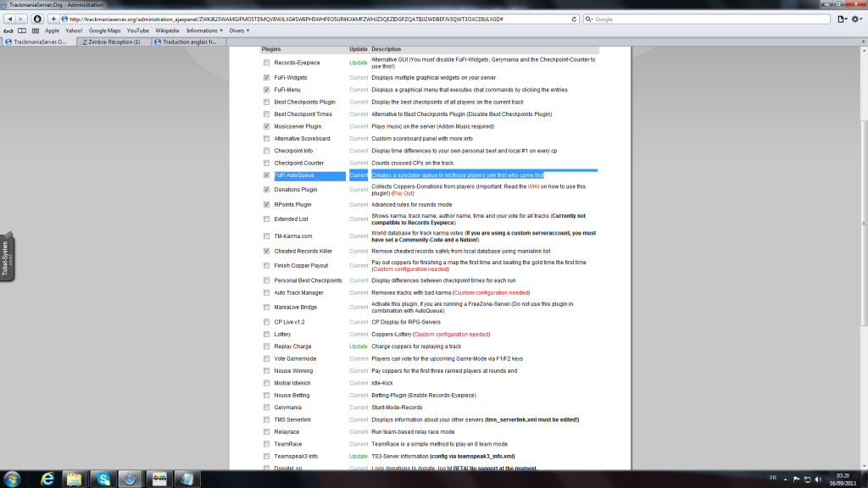Viewport: 868px width, 488px height.
Task: Switch to Safari in the taskbar
Action: coord(130,479)
